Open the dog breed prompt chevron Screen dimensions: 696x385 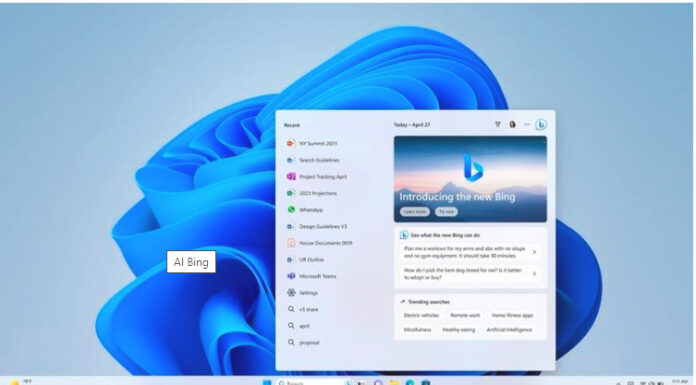point(534,274)
